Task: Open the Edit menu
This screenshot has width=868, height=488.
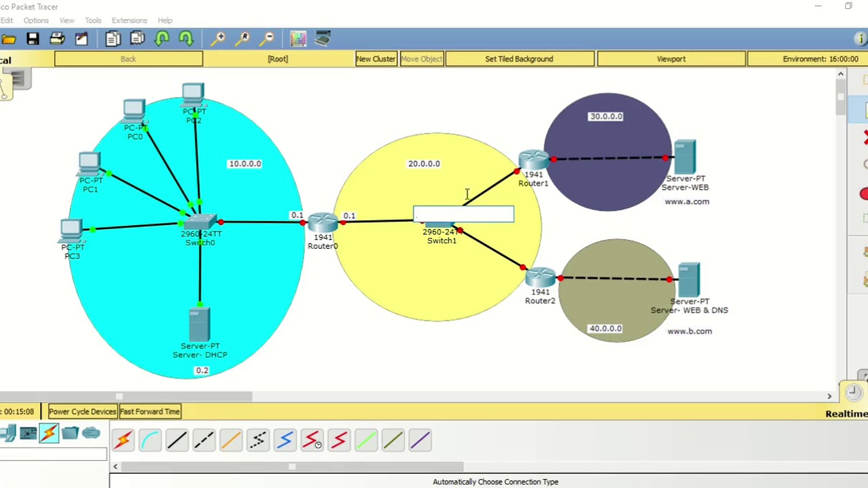Action: point(7,20)
